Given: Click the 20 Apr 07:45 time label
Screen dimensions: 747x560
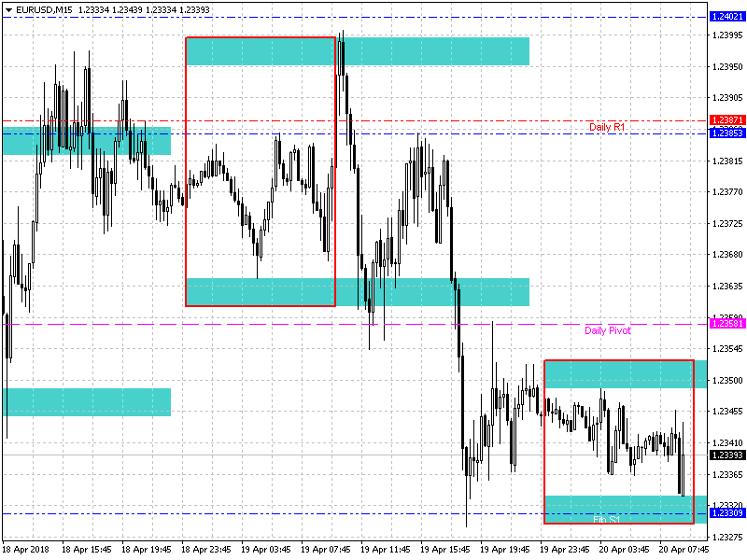Looking at the screenshot, I should [684, 549].
